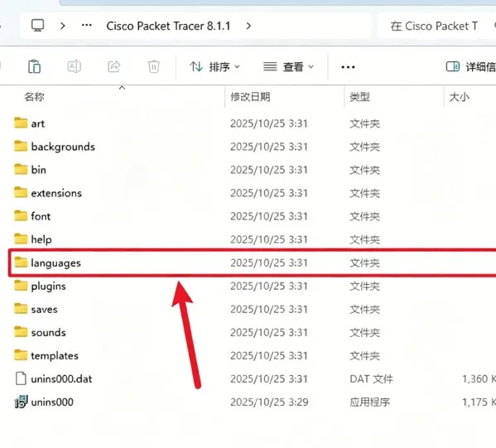496x448 pixels.
Task: Sort by the 名称 column header
Action: coord(34,97)
